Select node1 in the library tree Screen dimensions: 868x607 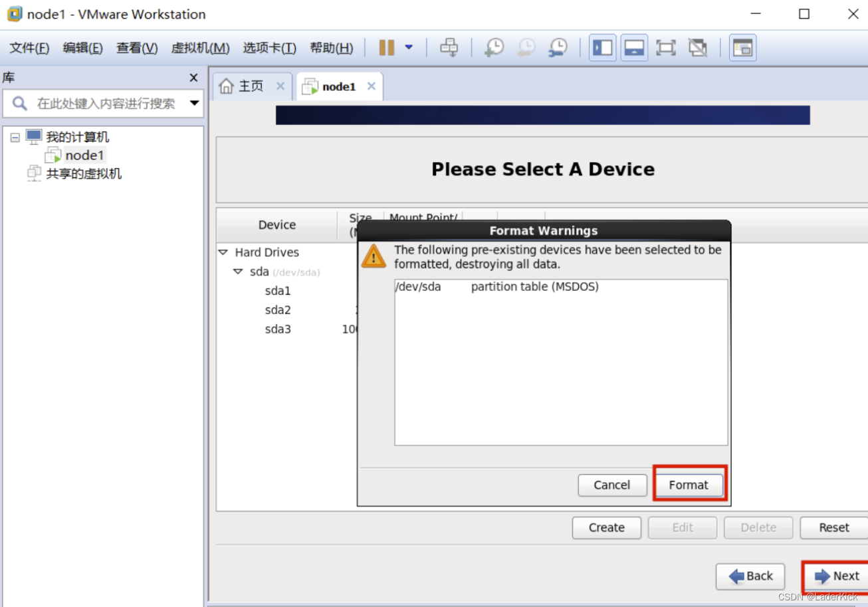[84, 155]
